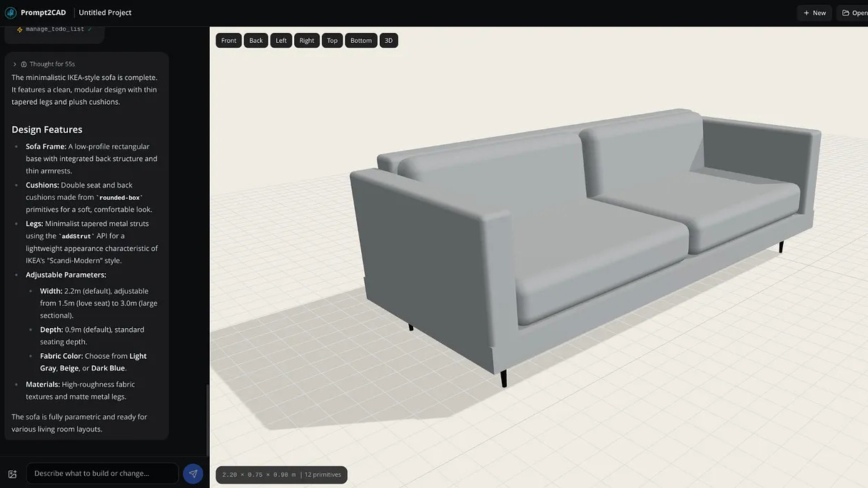Screen dimensions: 868x488
Task: Click the 'Materials:' label
Action: 43,385
